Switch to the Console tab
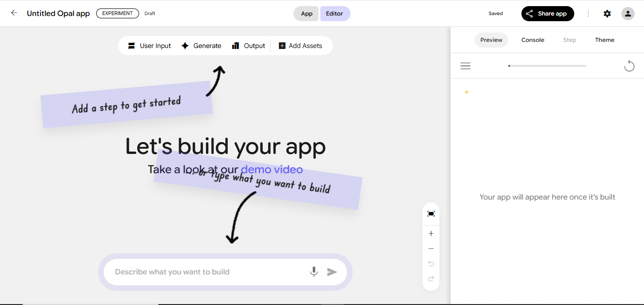The height and width of the screenshot is (305, 644). click(x=532, y=40)
